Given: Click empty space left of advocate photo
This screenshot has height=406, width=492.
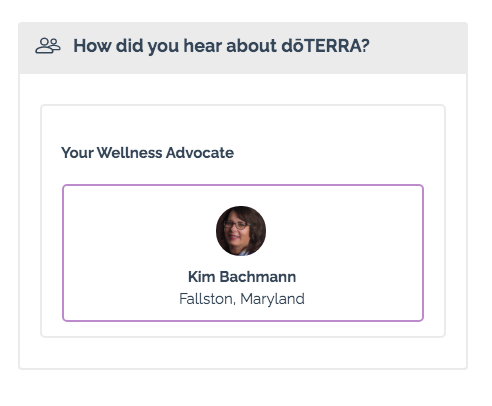Looking at the screenshot, I should [x=140, y=231].
